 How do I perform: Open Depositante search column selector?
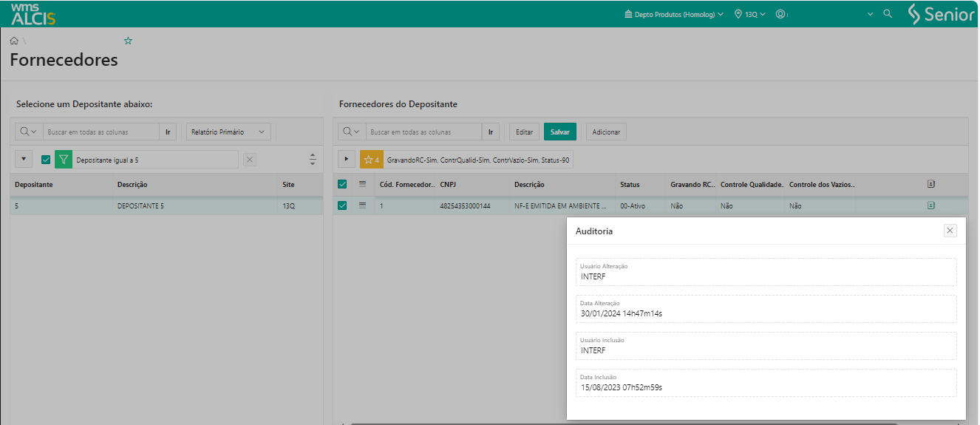point(29,132)
